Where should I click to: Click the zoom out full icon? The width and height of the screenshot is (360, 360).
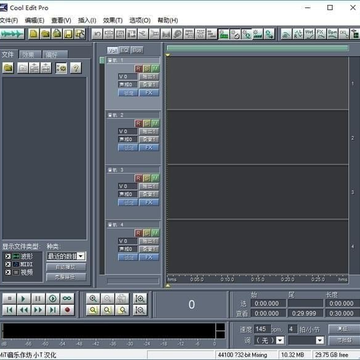click(x=122, y=299)
